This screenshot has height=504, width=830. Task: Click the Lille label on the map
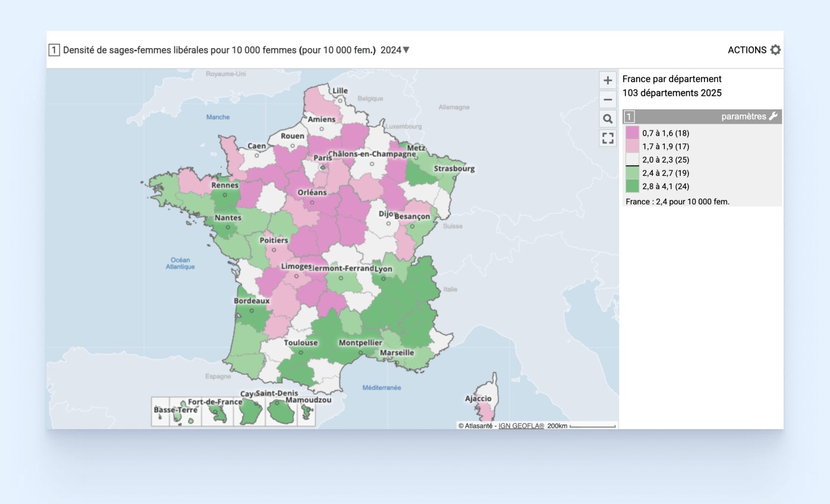point(340,91)
